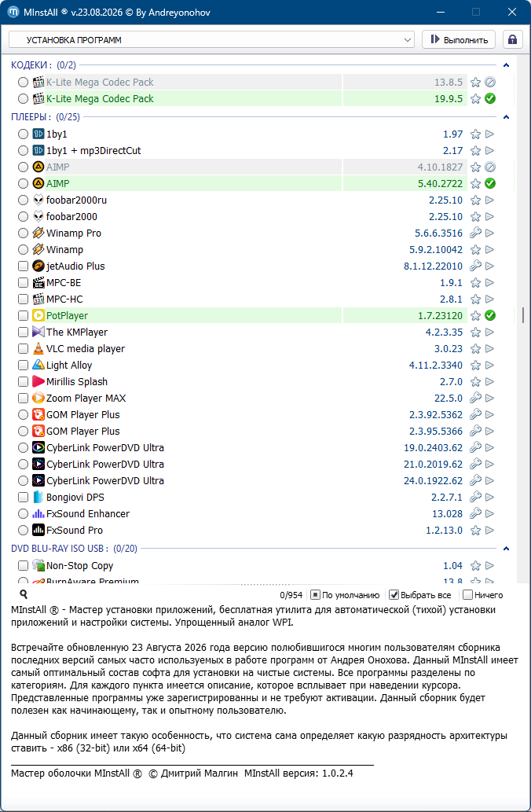Select the GOM Player Plus 2.3.92.5362 radio
Screen dimensions: 531x812
coord(23,415)
